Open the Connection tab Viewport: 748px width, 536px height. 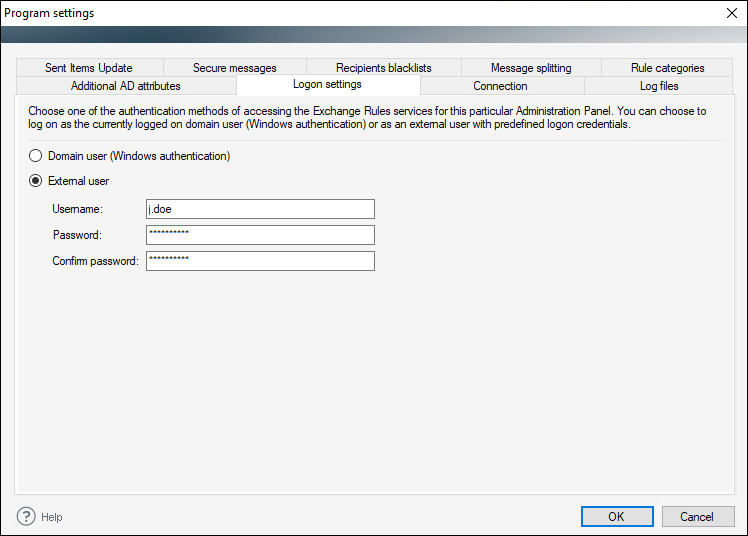[501, 86]
